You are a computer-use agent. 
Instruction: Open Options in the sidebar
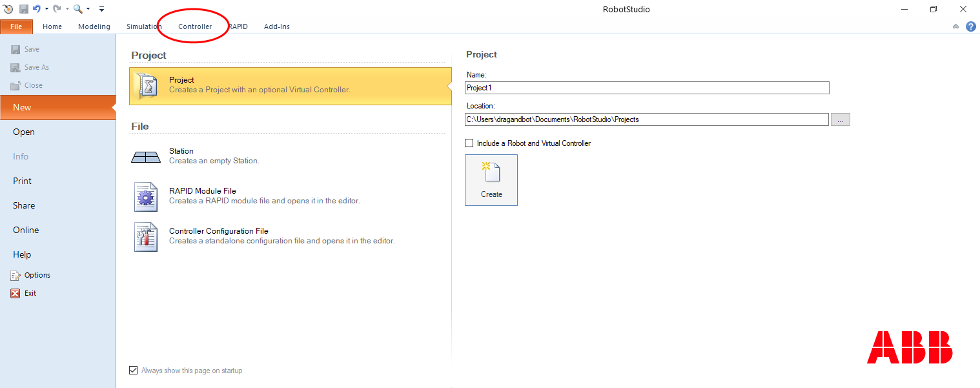[31, 275]
